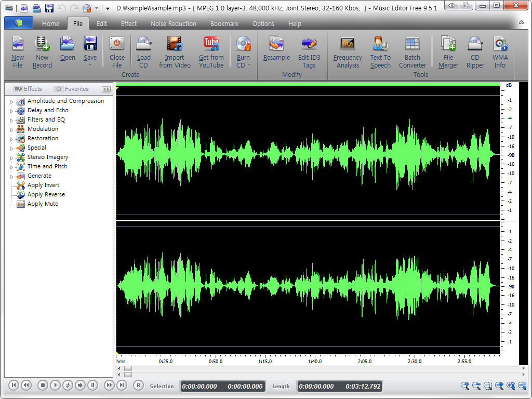532x399 pixels.
Task: Apply Mute effect in tree
Action: [37, 204]
